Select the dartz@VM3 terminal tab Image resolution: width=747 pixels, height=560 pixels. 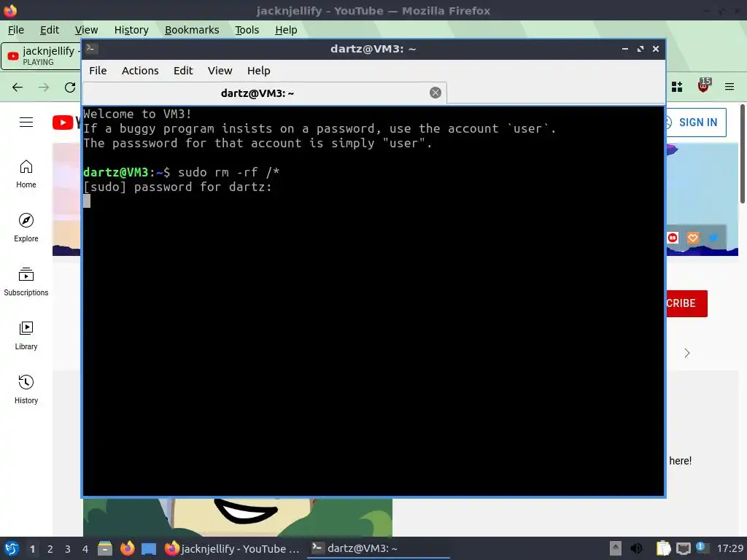pos(264,93)
